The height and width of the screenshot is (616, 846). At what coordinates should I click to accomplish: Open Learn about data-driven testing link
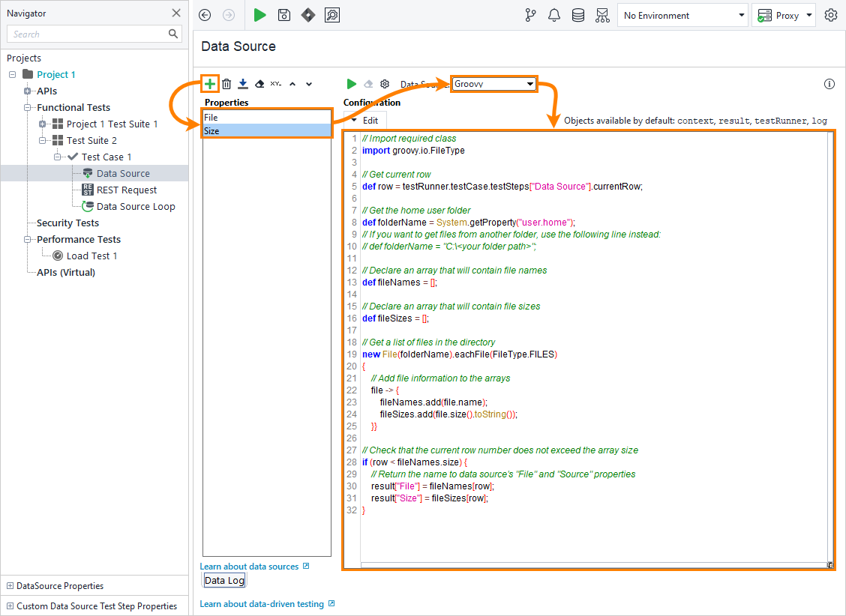pyautogui.click(x=262, y=603)
